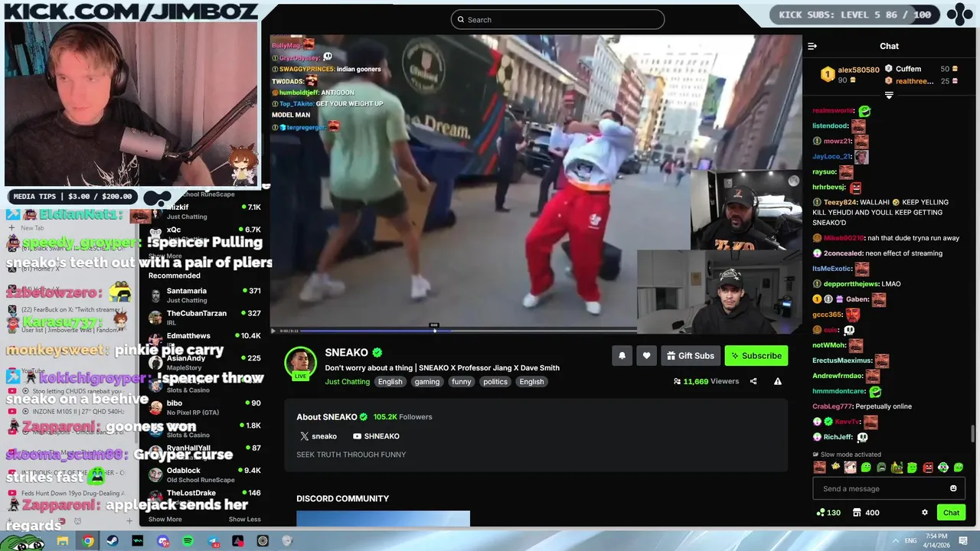The height and width of the screenshot is (551, 980).
Task: Click Show Less in the sidebar
Action: 244,520
